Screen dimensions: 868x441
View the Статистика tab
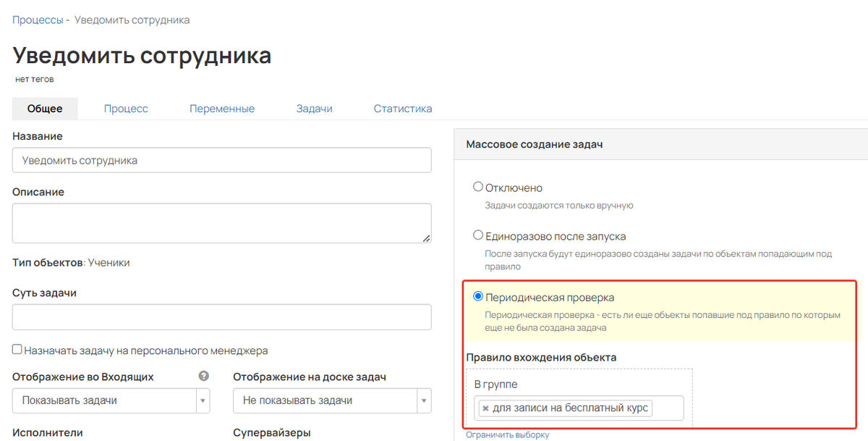403,109
